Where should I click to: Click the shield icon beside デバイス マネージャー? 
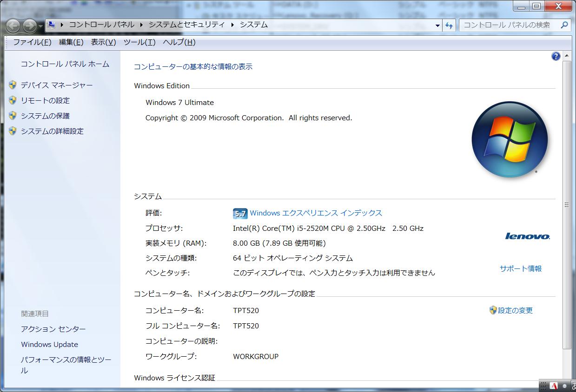(13, 85)
